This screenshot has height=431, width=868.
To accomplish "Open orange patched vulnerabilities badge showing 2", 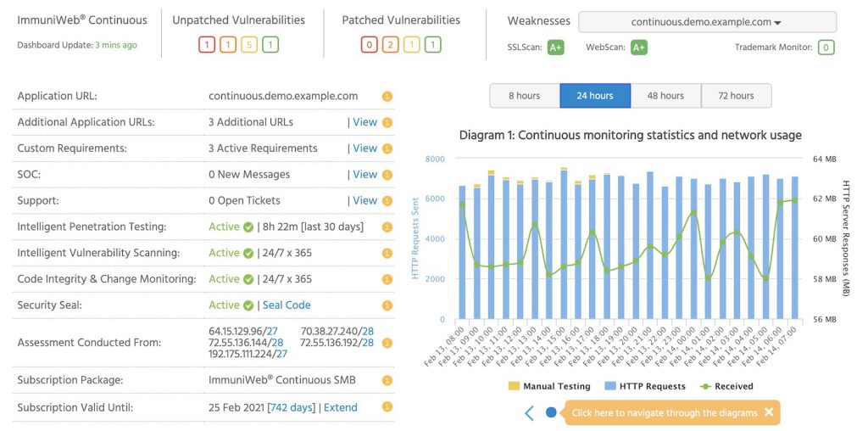I will point(390,45).
